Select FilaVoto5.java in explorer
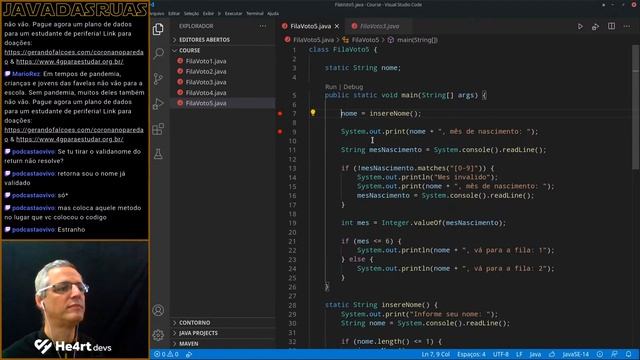The image size is (640, 360). (x=222, y=103)
